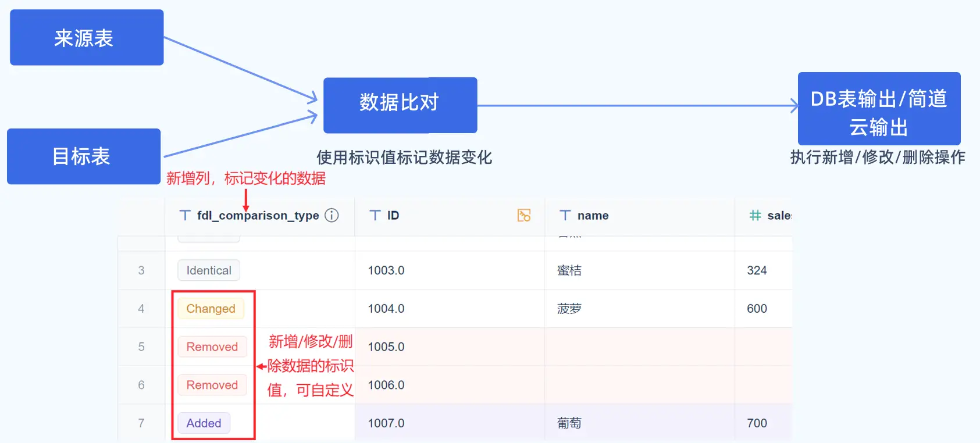
Task: Click the text type icon before name
Action: tap(565, 216)
